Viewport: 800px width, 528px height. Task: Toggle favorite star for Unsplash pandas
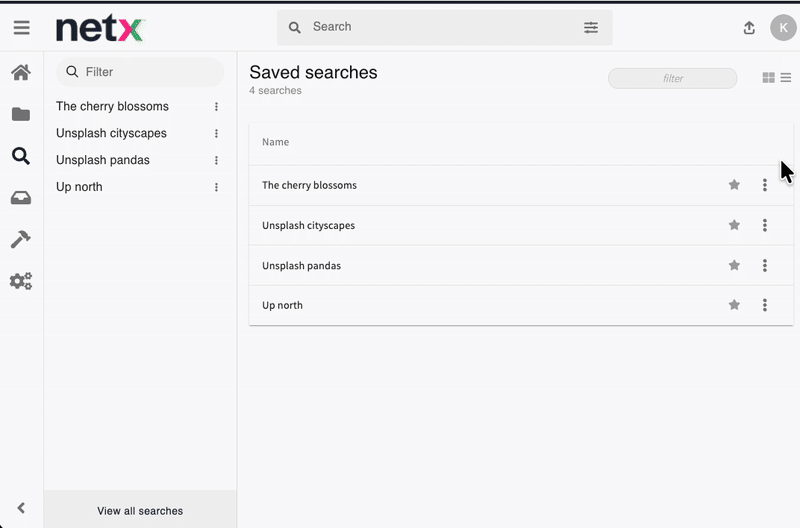(734, 265)
